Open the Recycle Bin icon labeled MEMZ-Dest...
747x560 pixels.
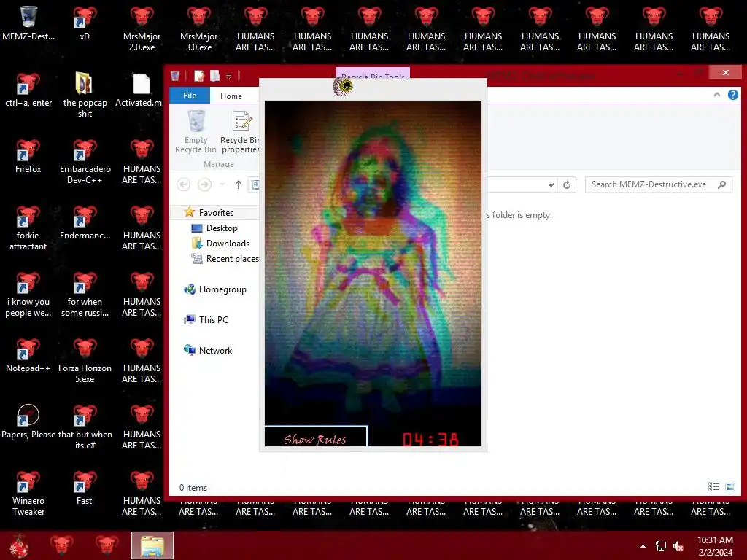tap(28, 24)
